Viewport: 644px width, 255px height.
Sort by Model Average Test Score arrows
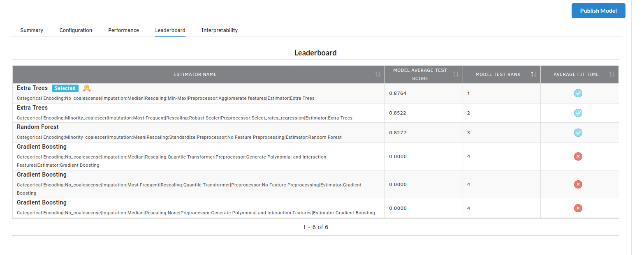coord(456,74)
